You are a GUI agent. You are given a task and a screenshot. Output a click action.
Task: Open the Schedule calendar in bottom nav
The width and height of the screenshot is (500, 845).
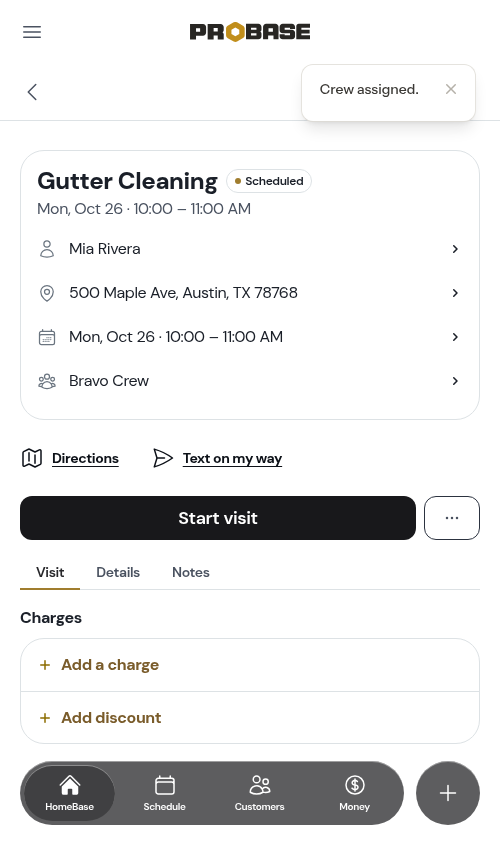pos(164,793)
